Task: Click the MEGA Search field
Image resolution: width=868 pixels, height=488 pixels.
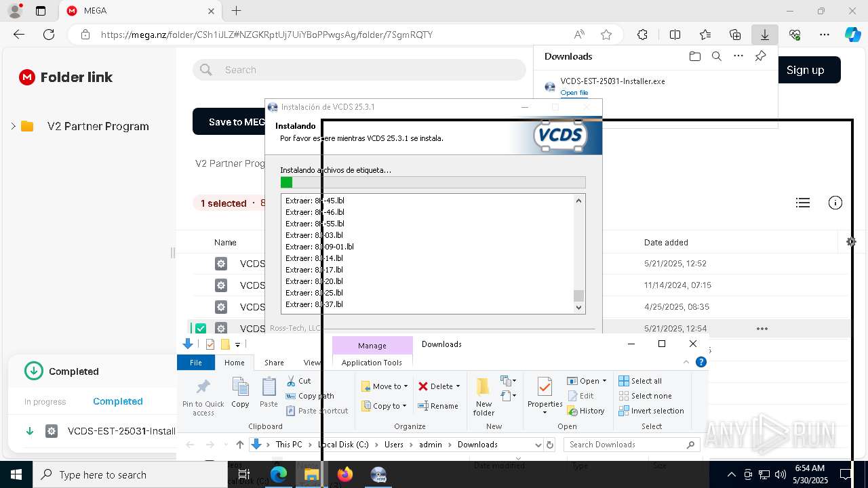Action: click(359, 70)
